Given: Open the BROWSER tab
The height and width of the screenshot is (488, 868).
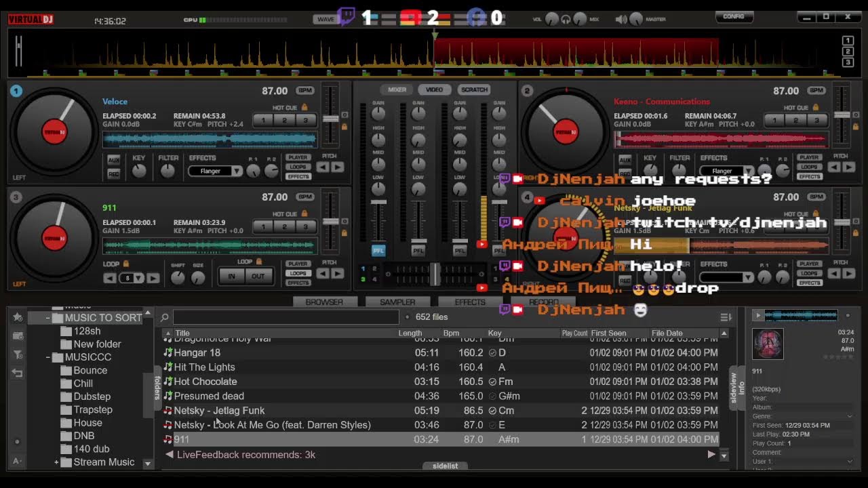Looking at the screenshot, I should click(x=324, y=302).
